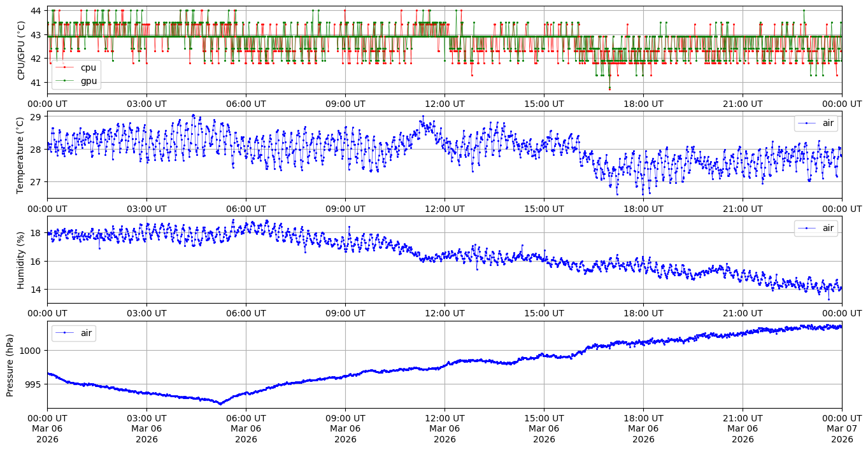This screenshot has height=450, width=868.
Task: Select the 'cpu' legend text label
Action: (88, 67)
